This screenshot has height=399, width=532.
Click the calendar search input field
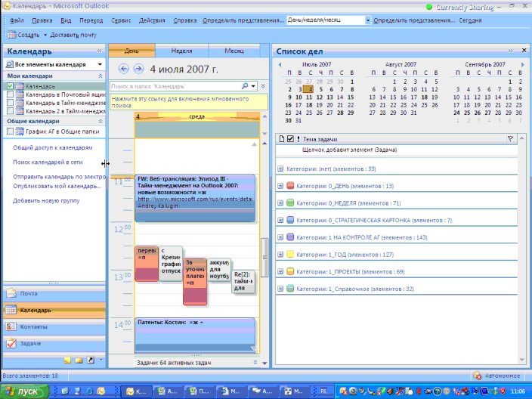coord(174,87)
